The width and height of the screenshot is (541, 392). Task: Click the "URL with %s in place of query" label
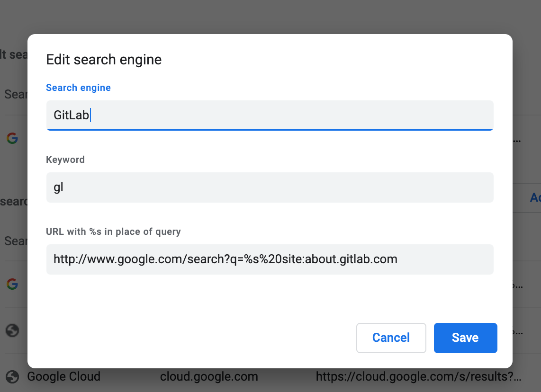coord(114,232)
